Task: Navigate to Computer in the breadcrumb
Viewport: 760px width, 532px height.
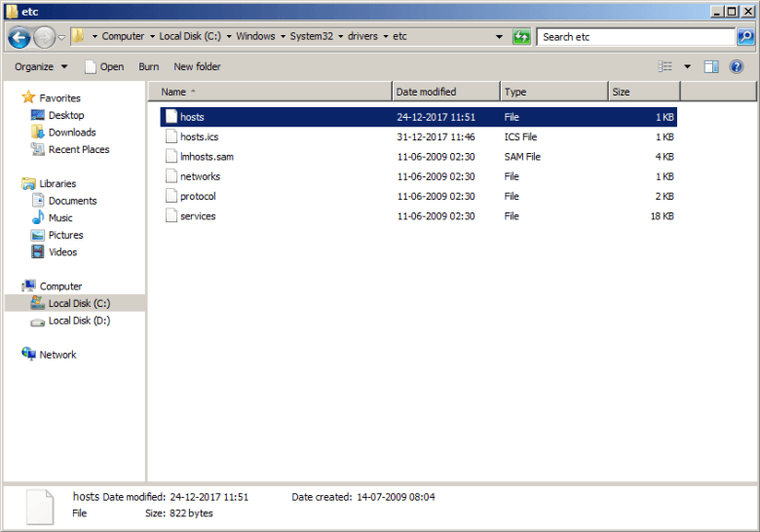Action: (x=123, y=36)
